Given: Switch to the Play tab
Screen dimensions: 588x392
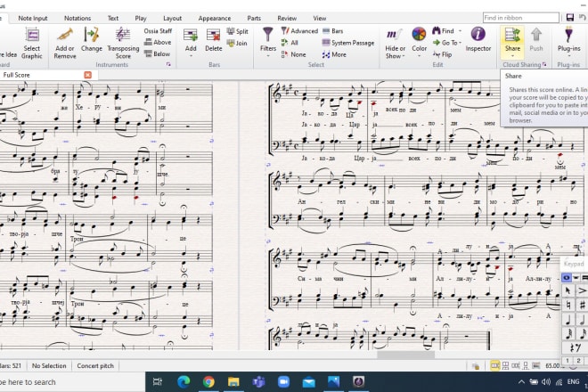Looking at the screenshot, I should 141,18.
